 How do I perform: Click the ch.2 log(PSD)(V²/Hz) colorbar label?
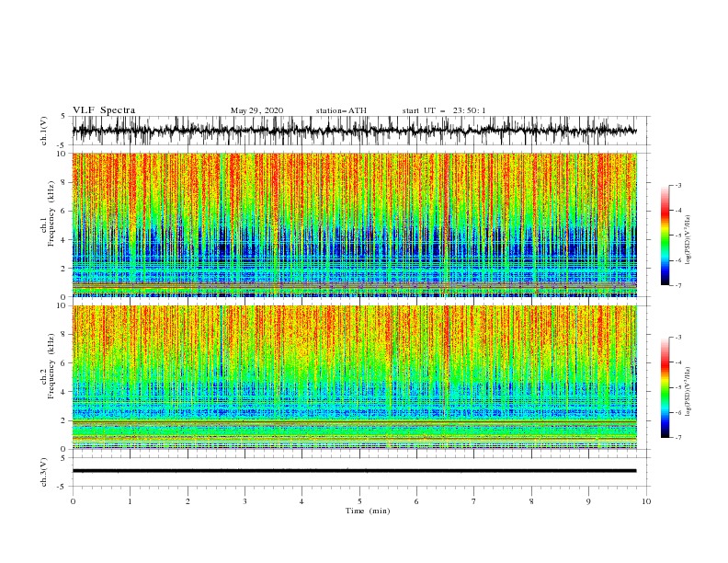[688, 392]
